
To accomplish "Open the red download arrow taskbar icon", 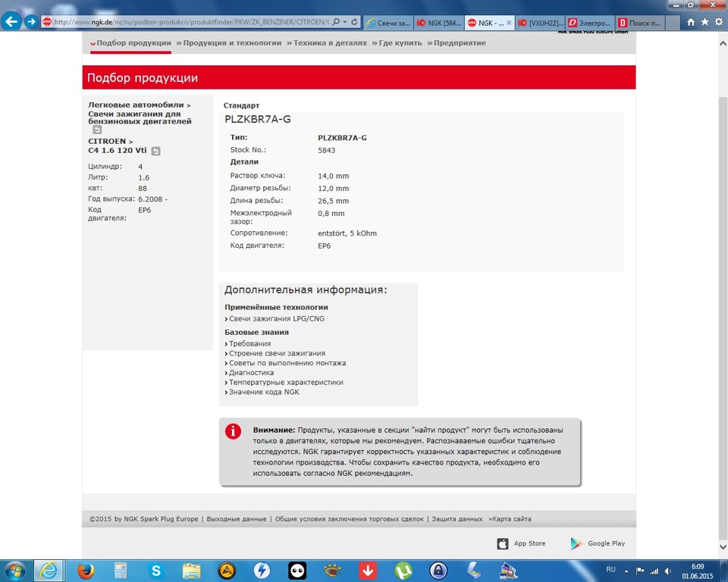I will coord(368,571).
